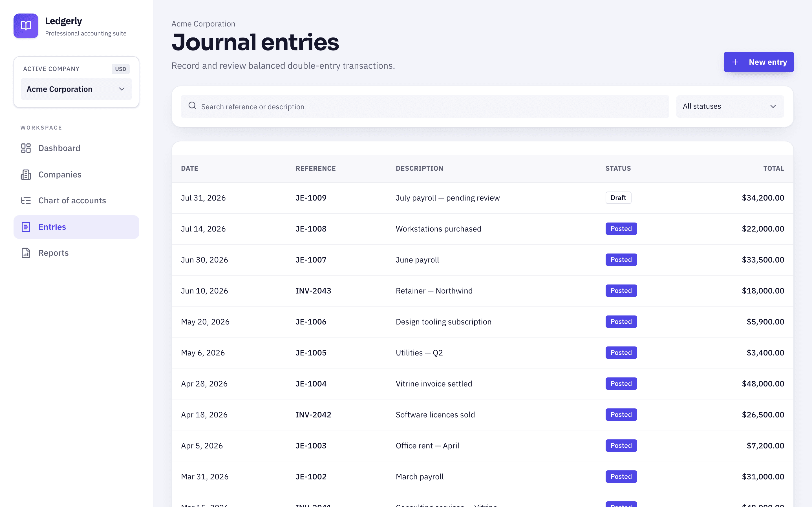This screenshot has width=812, height=507.
Task: Click the Reports document icon
Action: click(26, 253)
